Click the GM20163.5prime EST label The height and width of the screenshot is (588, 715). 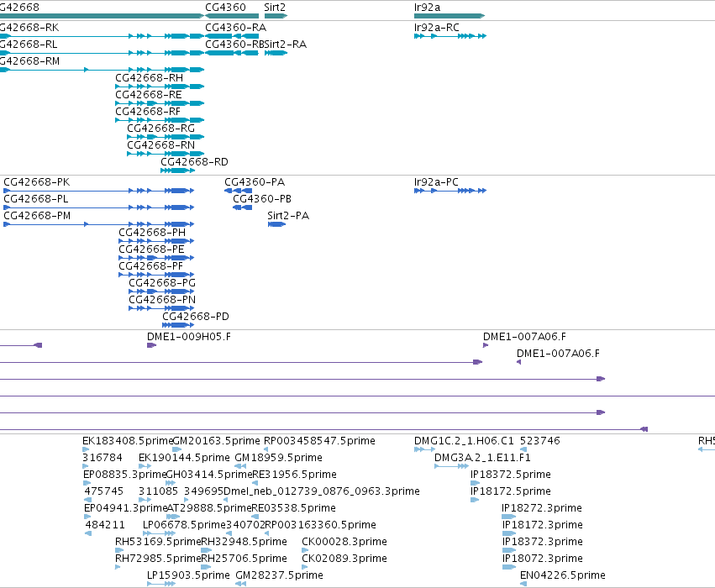coord(217,441)
